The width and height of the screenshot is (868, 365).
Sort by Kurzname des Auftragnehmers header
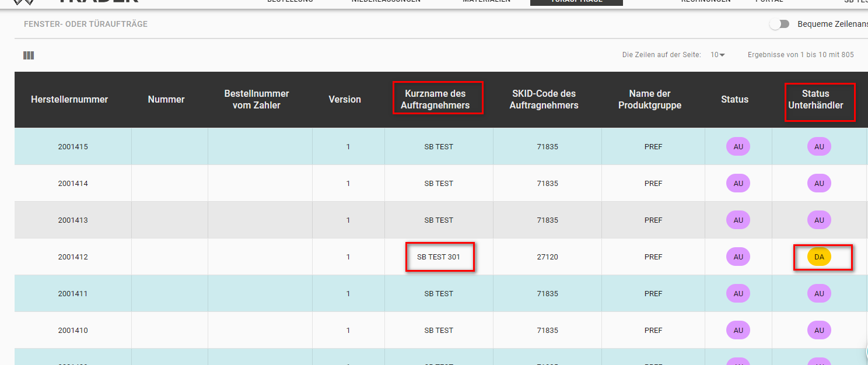click(x=435, y=100)
